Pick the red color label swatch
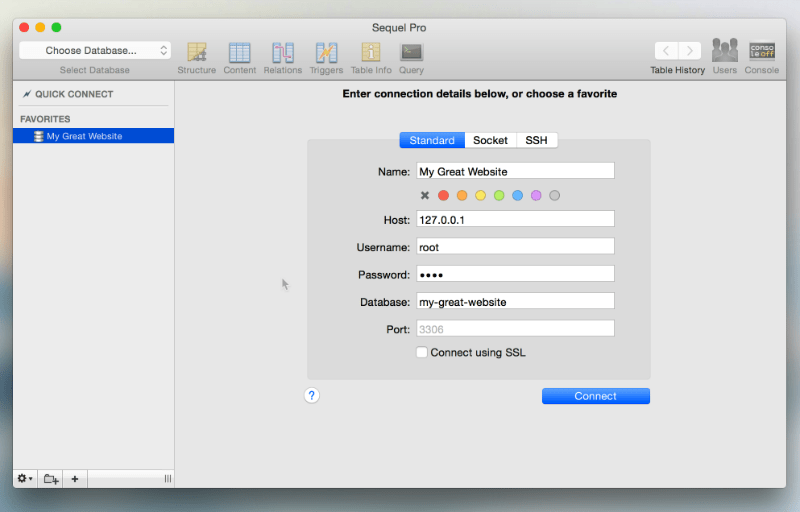Image resolution: width=800 pixels, height=512 pixels. click(443, 196)
